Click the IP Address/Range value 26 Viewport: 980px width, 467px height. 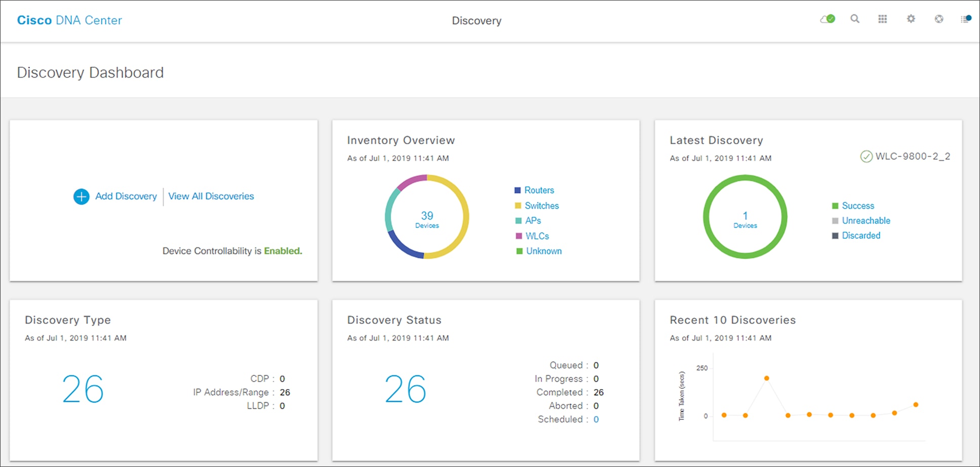tap(285, 392)
